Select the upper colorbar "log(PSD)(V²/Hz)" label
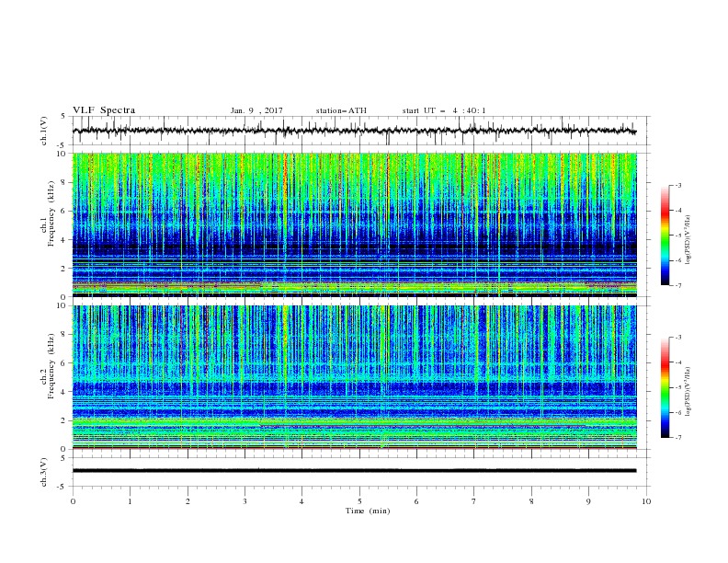728x563 pixels. pos(688,239)
